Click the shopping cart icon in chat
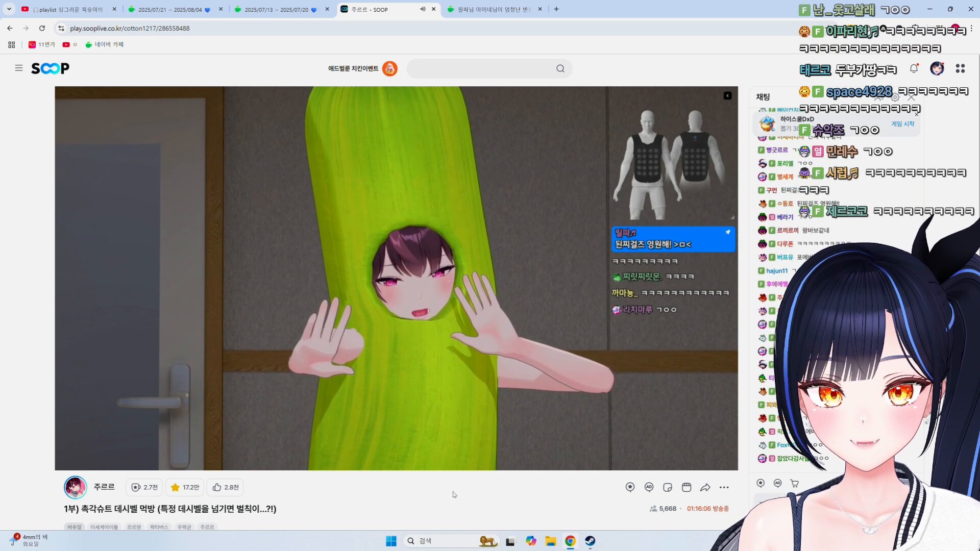This screenshot has width=980, height=551. pyautogui.click(x=795, y=483)
